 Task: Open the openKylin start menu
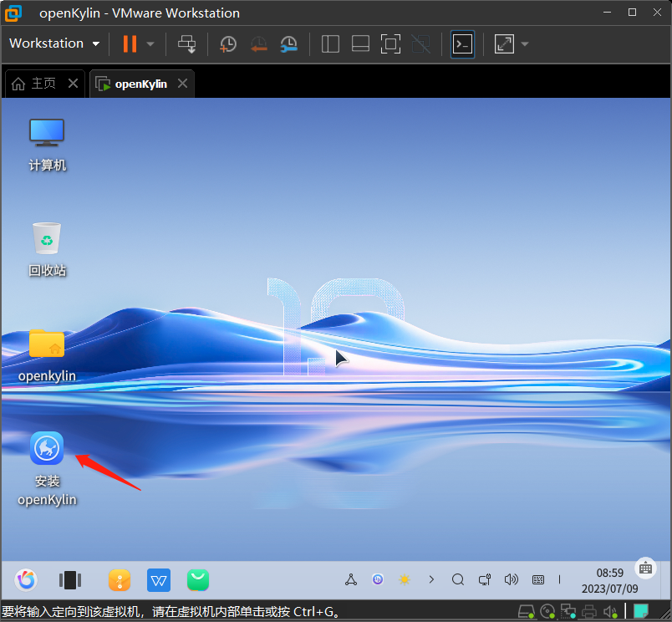[x=26, y=580]
